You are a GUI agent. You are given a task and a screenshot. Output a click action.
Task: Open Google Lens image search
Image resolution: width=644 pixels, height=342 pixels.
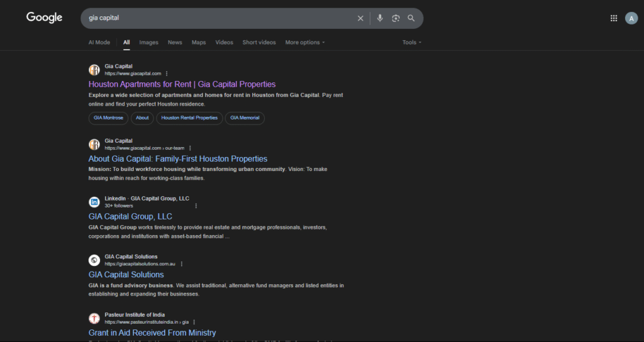pyautogui.click(x=396, y=18)
